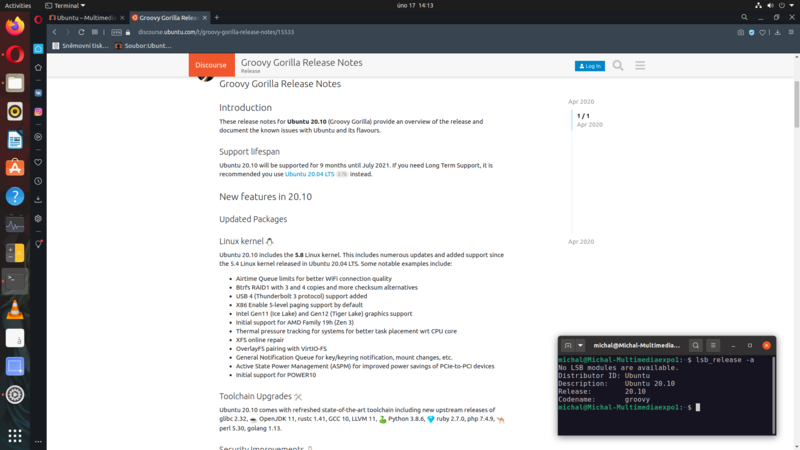Open Terminal window hamburger menu
Image resolution: width=800 pixels, height=450 pixels.
coord(713,345)
